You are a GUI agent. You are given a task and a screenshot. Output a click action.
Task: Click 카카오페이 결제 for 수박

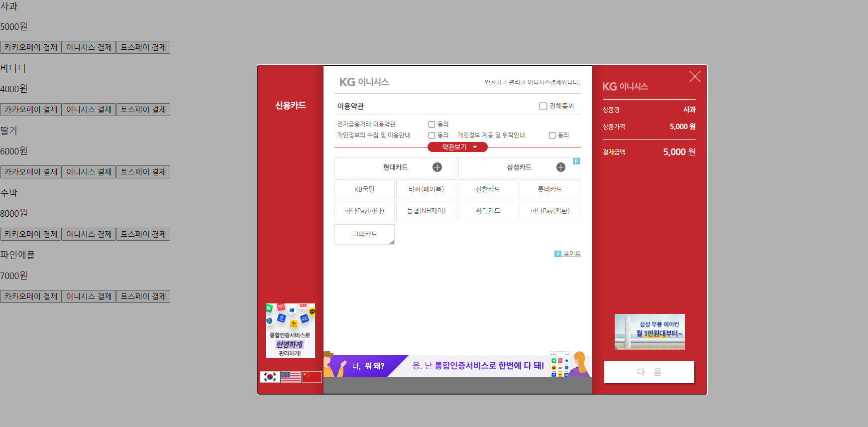31,234
